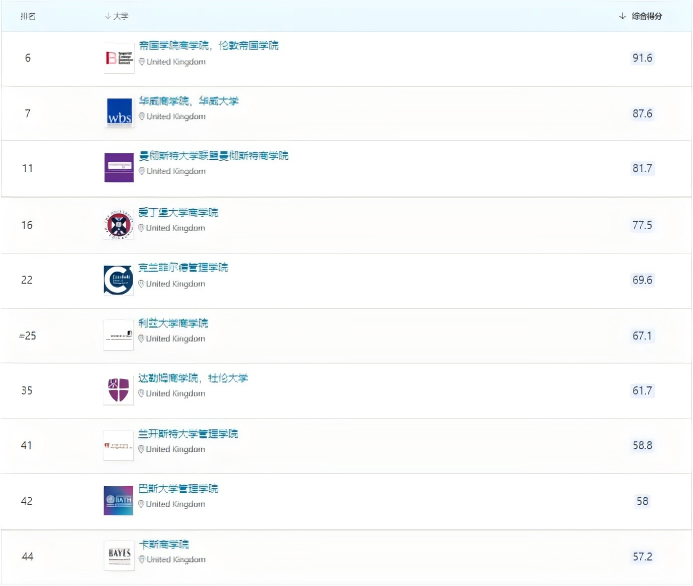
Task: Open the 利兹大学商学院 link
Action: [x=173, y=323]
